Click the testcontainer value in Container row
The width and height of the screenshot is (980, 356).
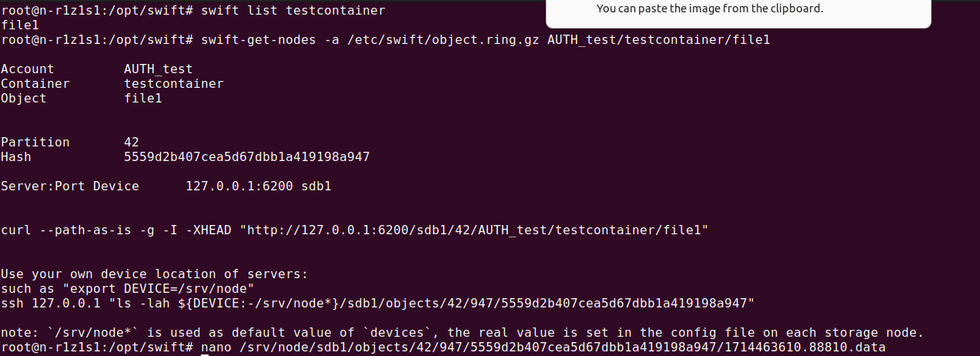173,83
